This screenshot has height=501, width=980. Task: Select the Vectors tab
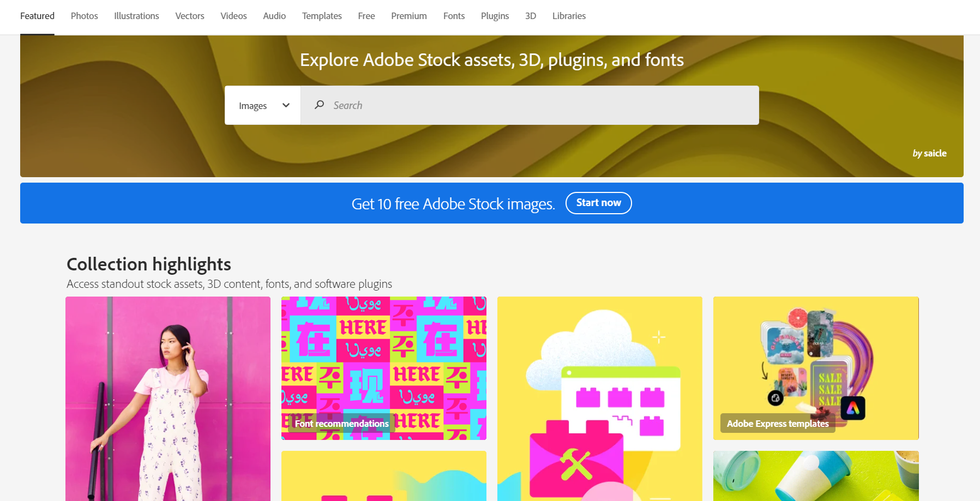[190, 16]
